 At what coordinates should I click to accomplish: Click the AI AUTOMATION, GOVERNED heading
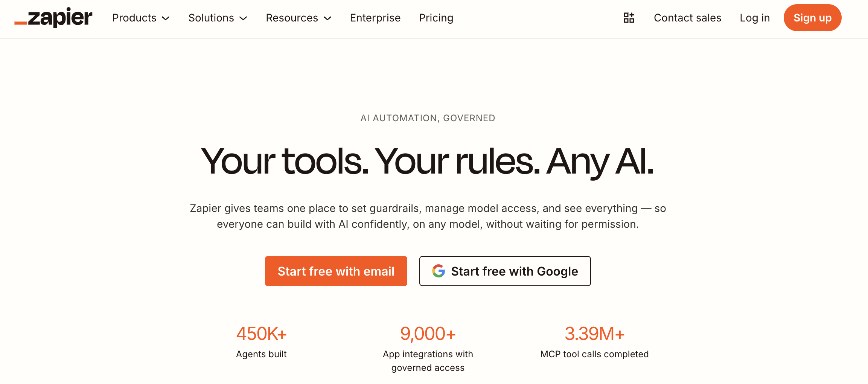coord(428,118)
